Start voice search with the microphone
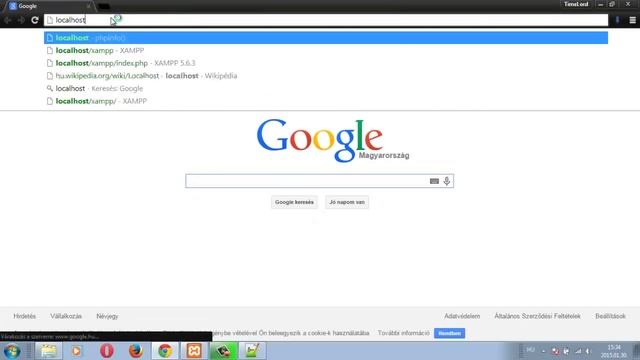The height and width of the screenshot is (360, 640). (x=447, y=181)
